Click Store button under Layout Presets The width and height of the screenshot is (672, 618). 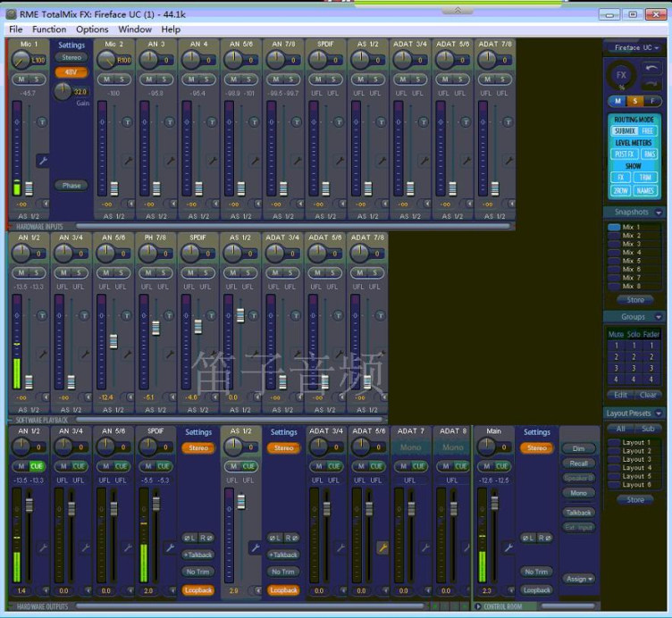(635, 500)
